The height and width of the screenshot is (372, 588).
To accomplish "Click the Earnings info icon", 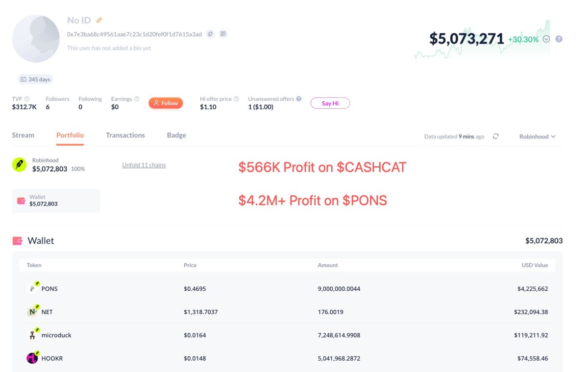I will (137, 99).
